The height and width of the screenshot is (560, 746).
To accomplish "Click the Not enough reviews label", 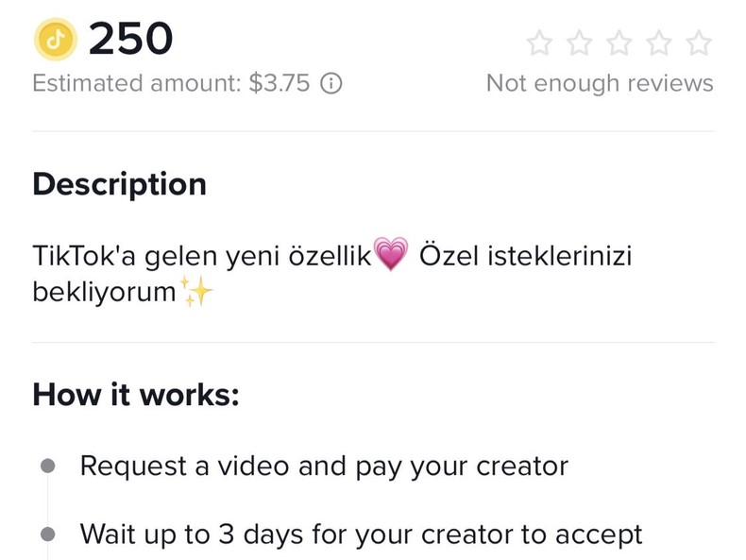I will pyautogui.click(x=600, y=84).
